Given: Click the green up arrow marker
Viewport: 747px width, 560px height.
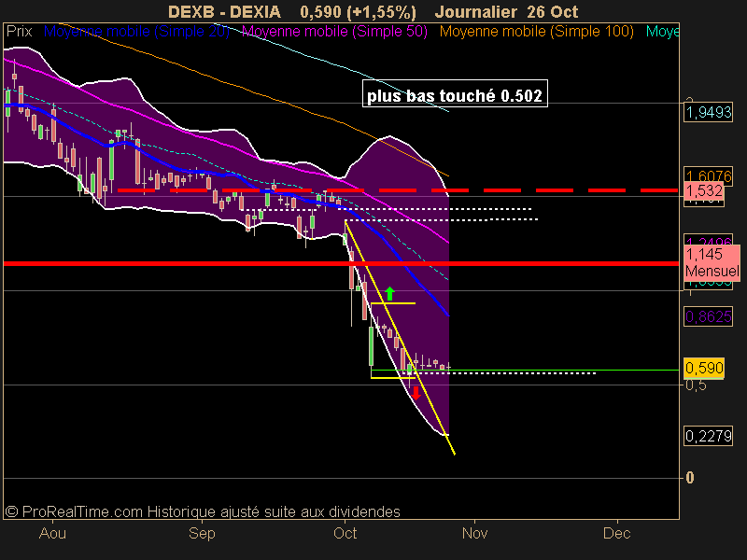Looking at the screenshot, I should (389, 293).
